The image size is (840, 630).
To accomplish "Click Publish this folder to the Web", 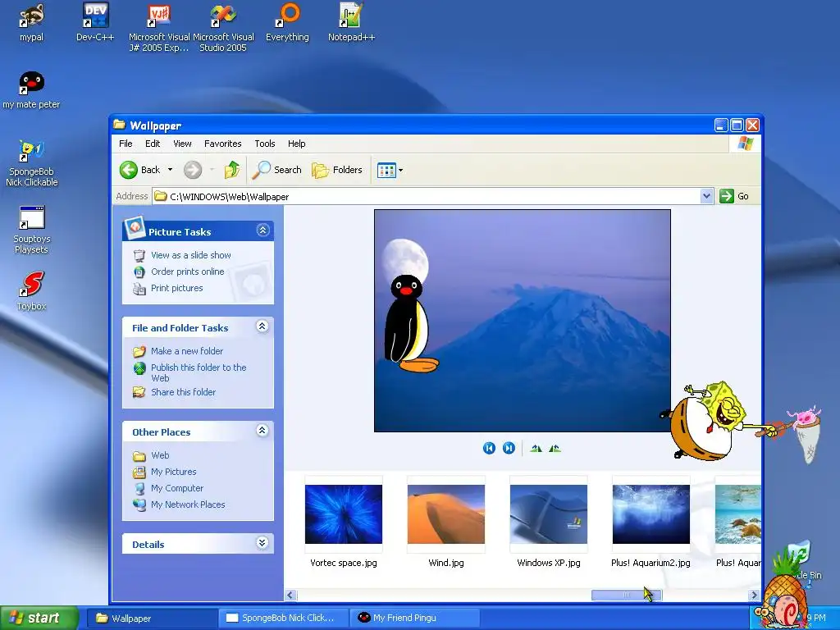I will 199,372.
